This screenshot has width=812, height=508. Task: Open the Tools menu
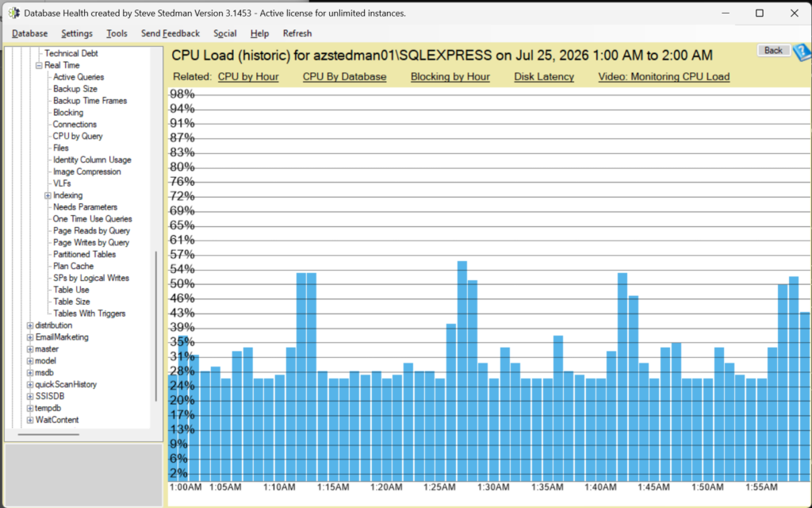pos(117,33)
